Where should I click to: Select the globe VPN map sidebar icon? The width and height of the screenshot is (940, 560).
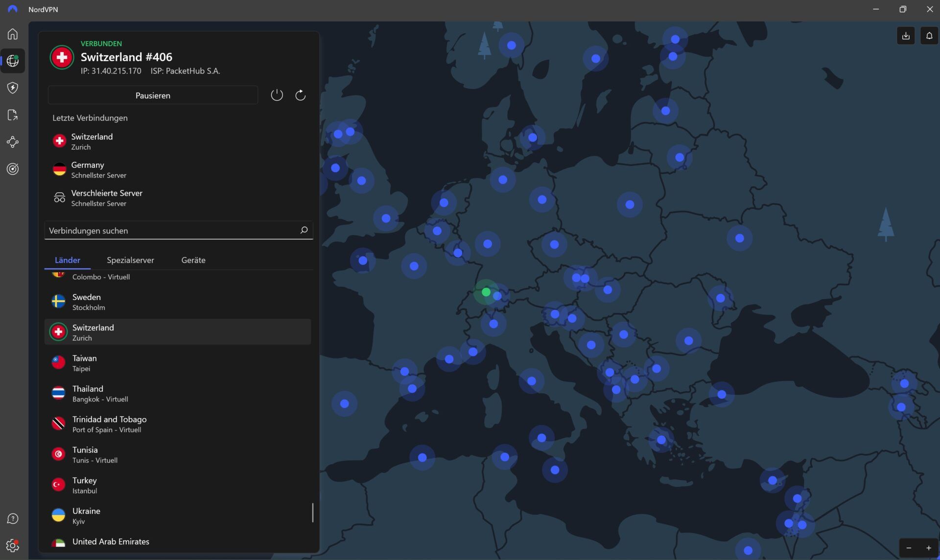pyautogui.click(x=13, y=61)
